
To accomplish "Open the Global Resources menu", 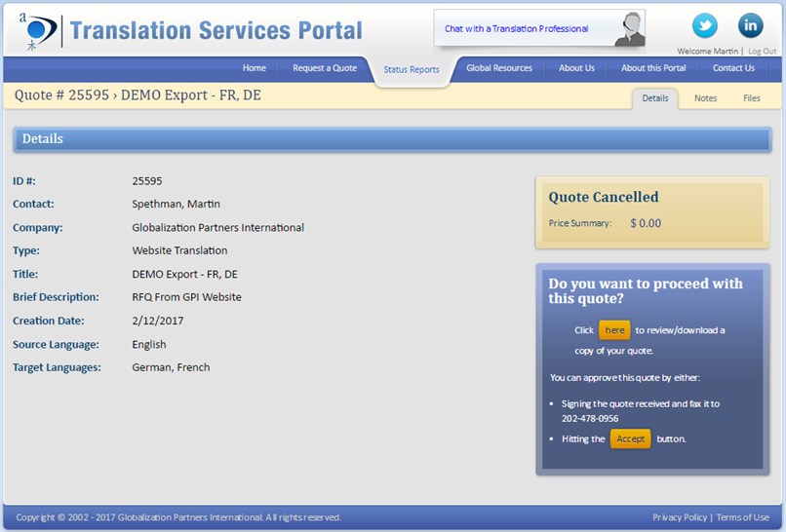I will pos(499,68).
